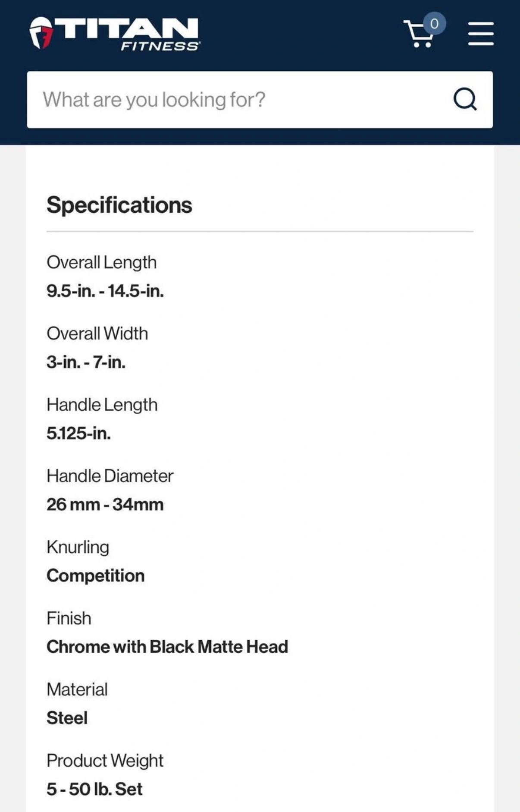Image resolution: width=520 pixels, height=812 pixels.
Task: Focus the "What are you looking for?" field
Action: (237, 100)
